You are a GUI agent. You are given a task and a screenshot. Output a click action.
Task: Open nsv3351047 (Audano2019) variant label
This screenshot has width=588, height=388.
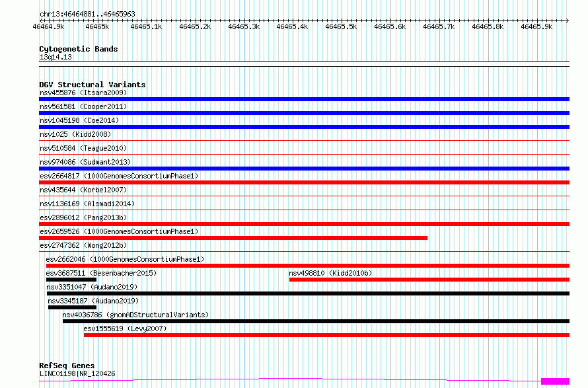pos(92,287)
